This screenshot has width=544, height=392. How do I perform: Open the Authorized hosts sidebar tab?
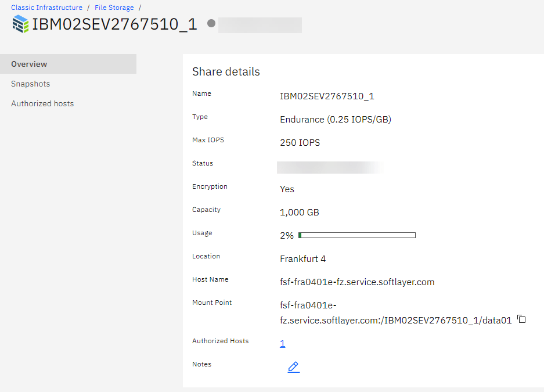pos(42,103)
